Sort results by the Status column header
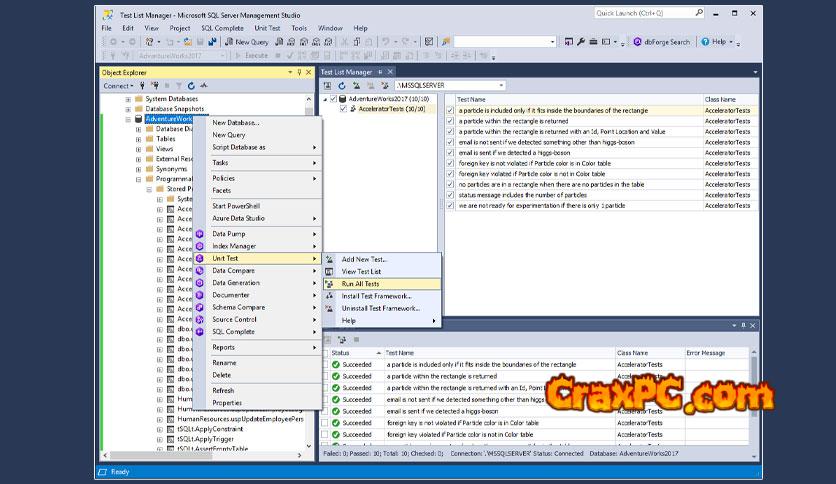The width and height of the screenshot is (836, 484). point(341,353)
